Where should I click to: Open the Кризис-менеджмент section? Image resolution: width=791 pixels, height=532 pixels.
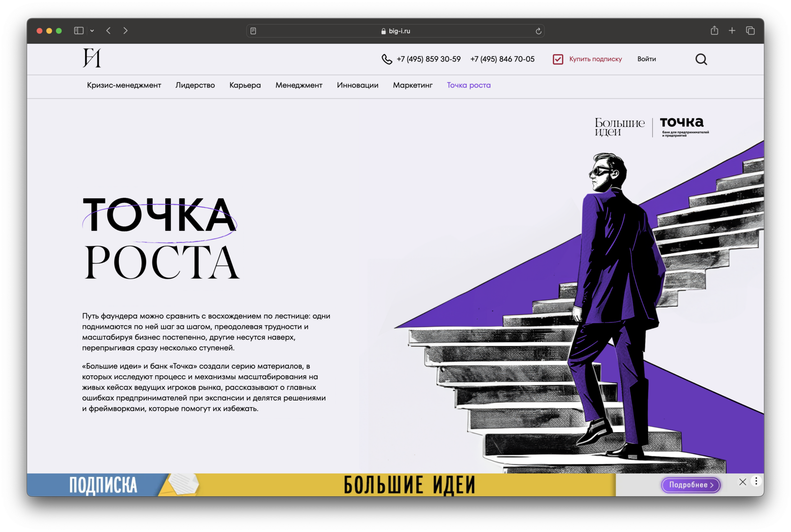pos(124,85)
